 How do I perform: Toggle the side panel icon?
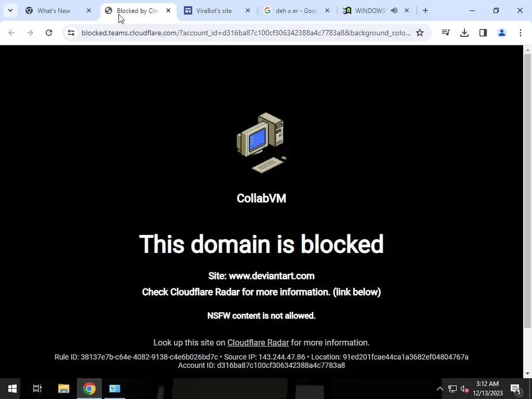click(x=483, y=33)
